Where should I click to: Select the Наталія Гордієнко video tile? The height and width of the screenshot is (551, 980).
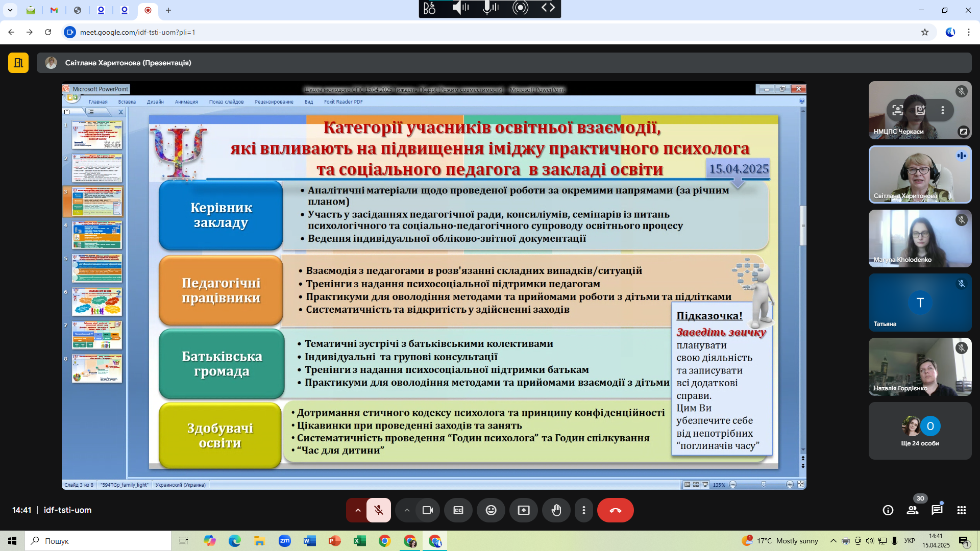tap(920, 367)
